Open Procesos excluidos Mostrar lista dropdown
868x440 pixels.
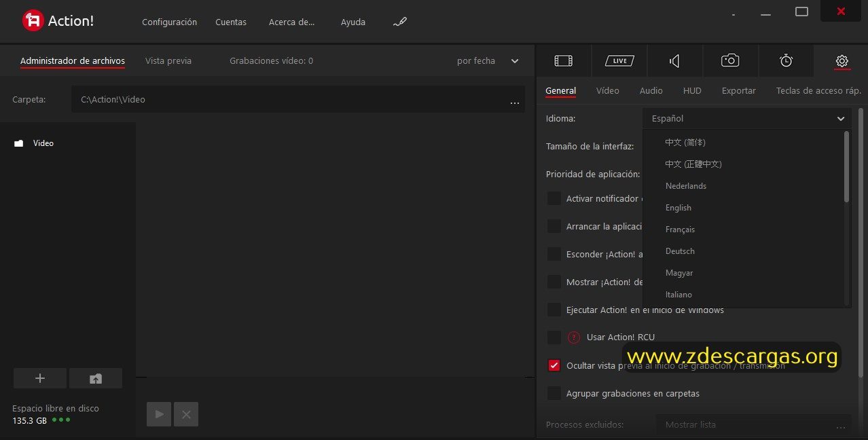click(x=753, y=425)
